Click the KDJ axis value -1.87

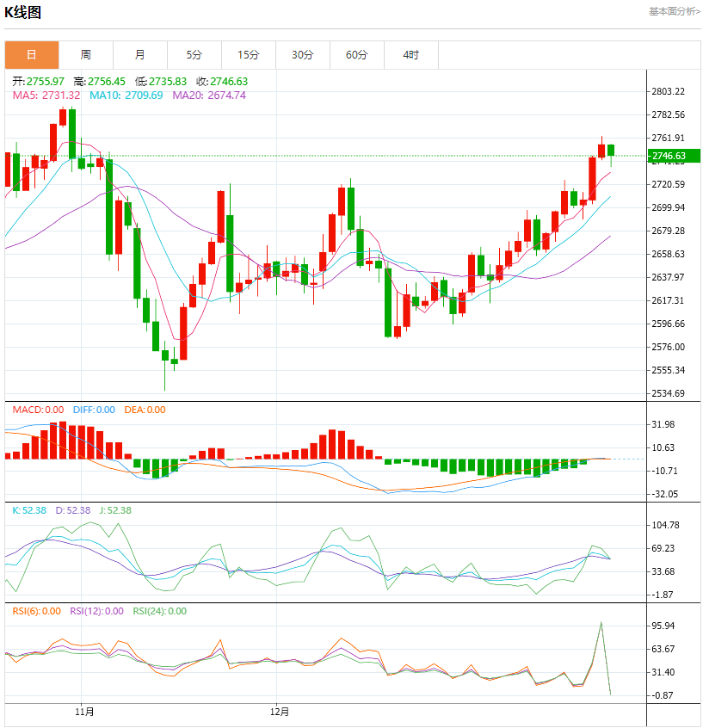(x=663, y=595)
